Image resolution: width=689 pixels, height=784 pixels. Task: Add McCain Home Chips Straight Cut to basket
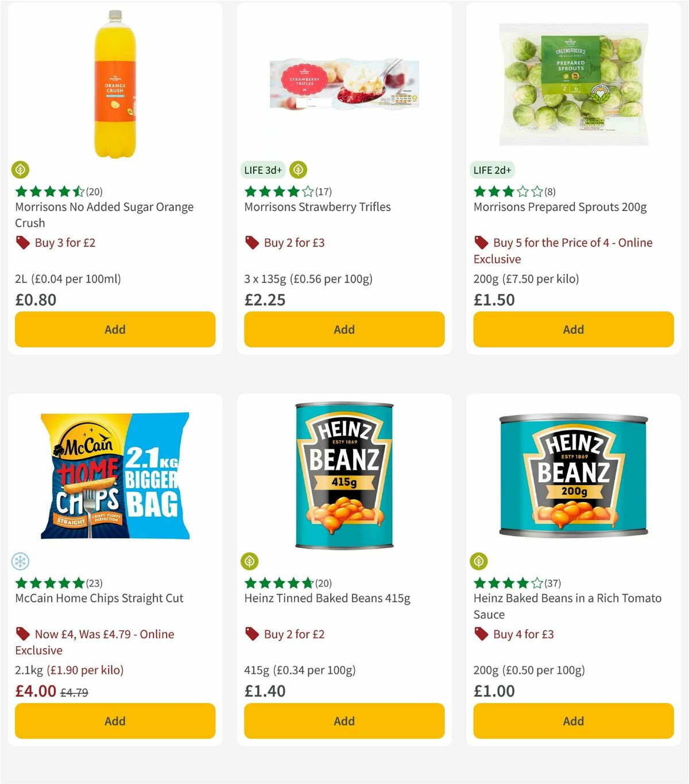[x=114, y=721]
